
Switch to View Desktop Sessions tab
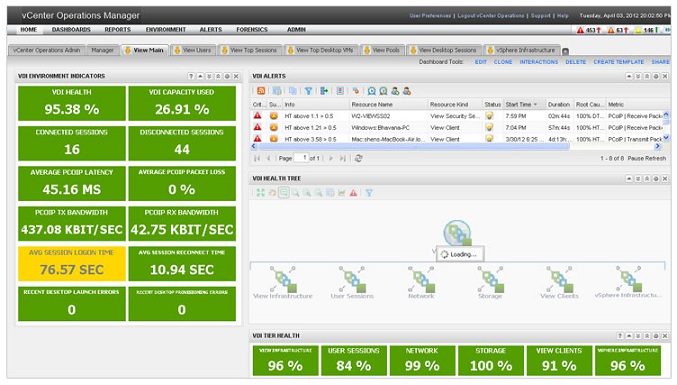coord(443,50)
